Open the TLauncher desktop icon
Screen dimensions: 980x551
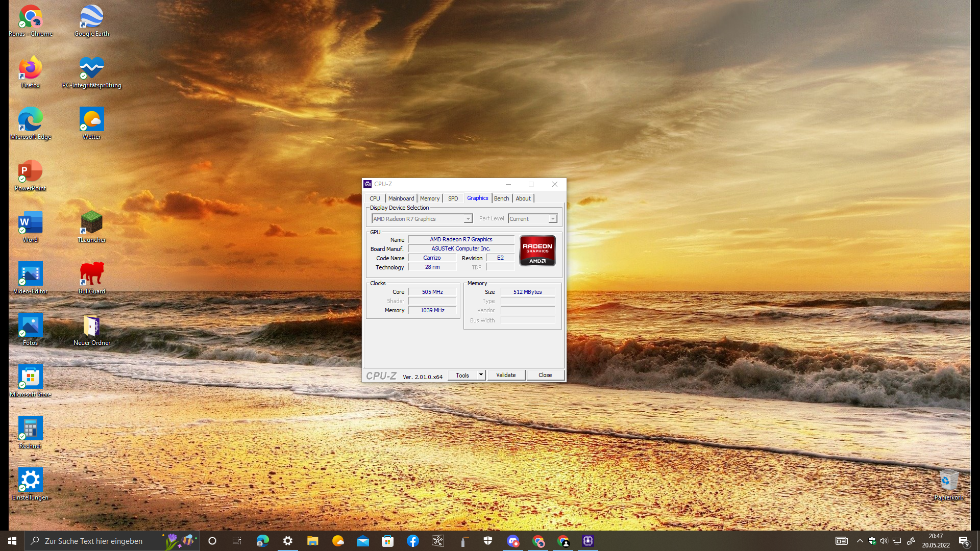[x=91, y=223]
